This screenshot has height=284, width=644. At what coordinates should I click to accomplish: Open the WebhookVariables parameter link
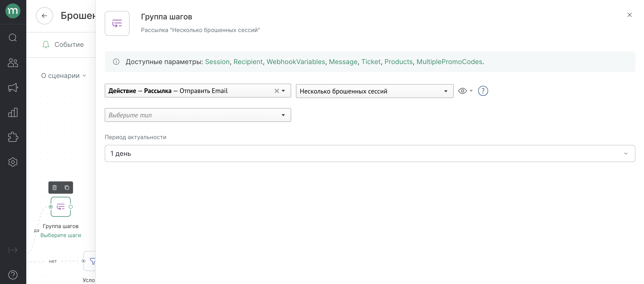296,62
